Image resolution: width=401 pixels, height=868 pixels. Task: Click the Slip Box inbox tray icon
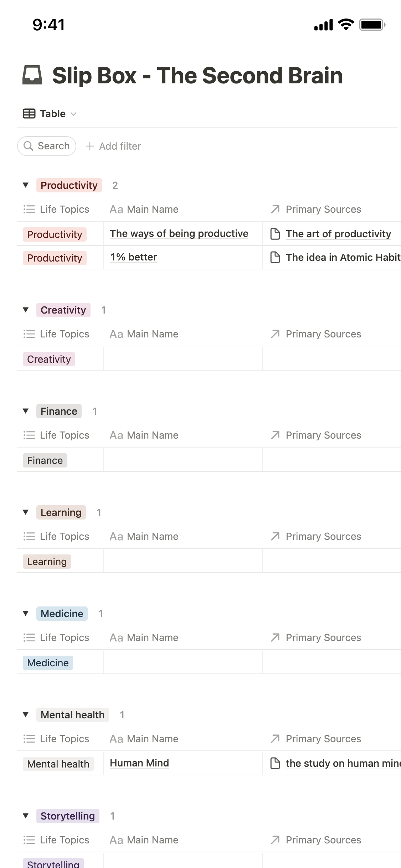(32, 75)
